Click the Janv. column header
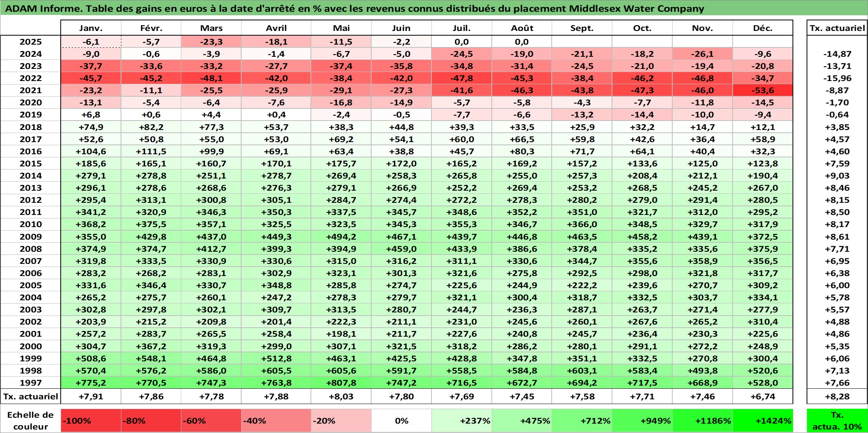 click(91, 28)
